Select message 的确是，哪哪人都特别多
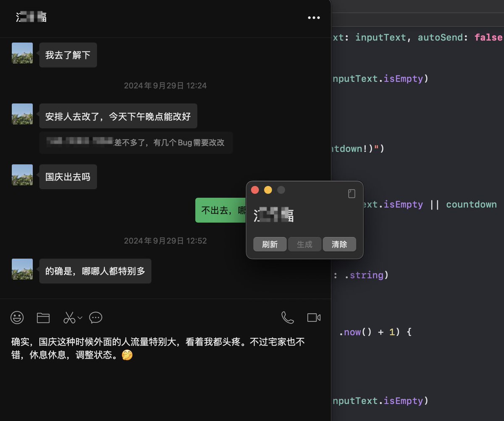504x421 pixels. tap(95, 271)
